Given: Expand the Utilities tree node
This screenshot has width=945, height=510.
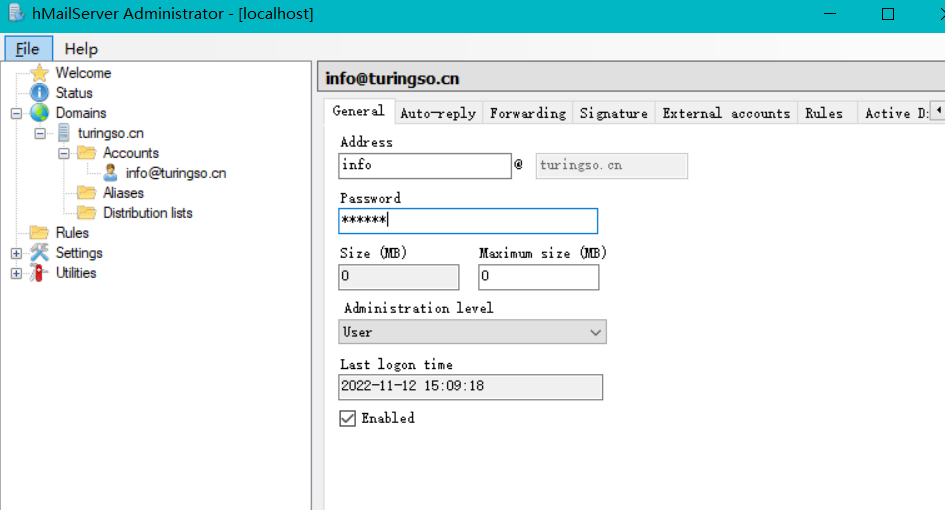Looking at the screenshot, I should (x=16, y=273).
